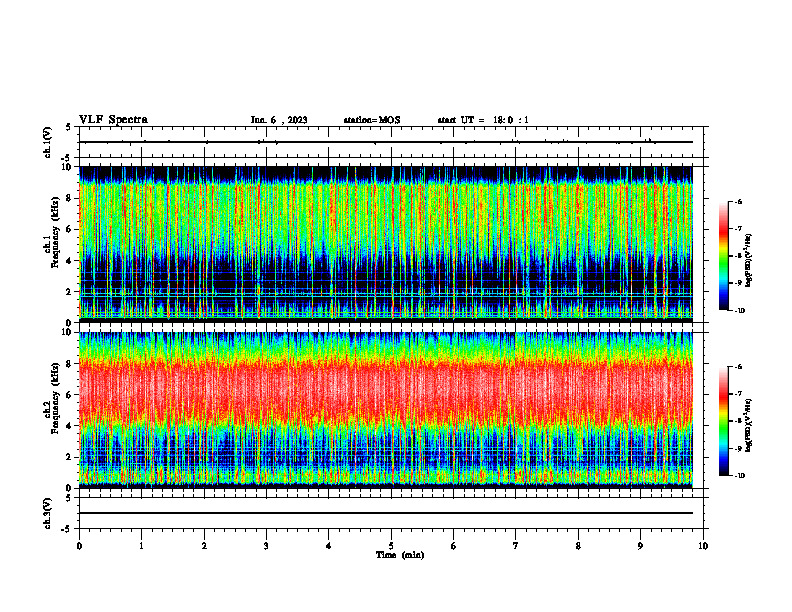Click the "-10" label on ch.1 colorbar
This screenshot has width=792, height=612.
(x=740, y=311)
